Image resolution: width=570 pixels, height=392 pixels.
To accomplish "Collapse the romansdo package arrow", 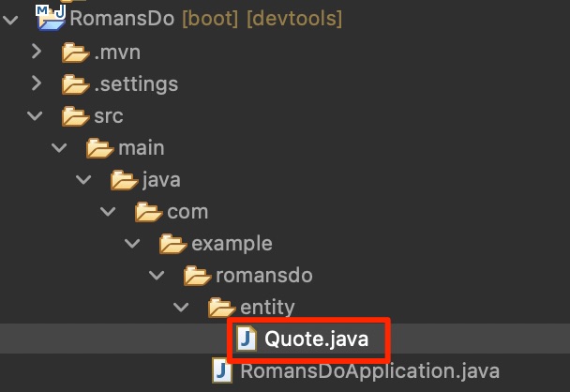I will (x=157, y=276).
